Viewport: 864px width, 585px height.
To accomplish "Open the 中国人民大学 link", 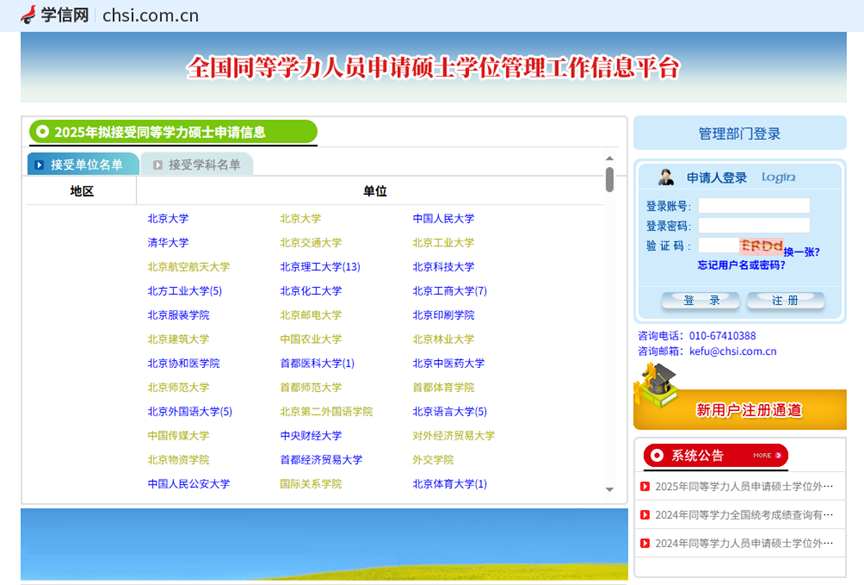I will pos(444,219).
